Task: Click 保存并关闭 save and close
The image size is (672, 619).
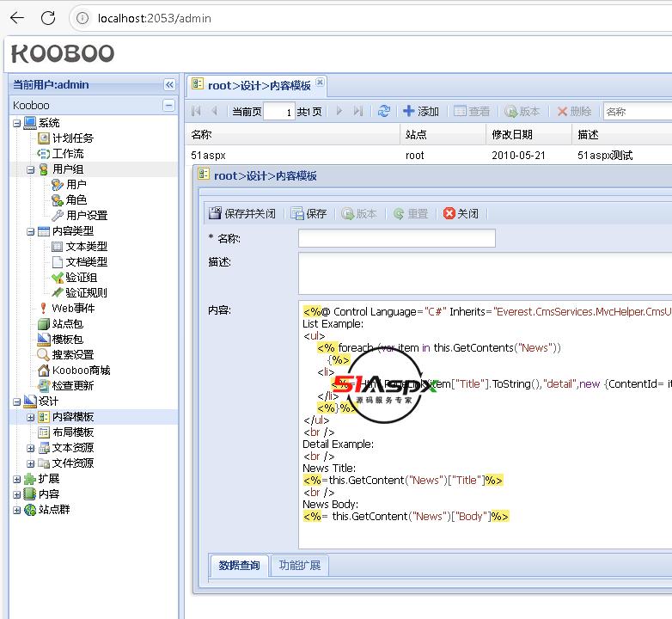Action: (x=242, y=213)
